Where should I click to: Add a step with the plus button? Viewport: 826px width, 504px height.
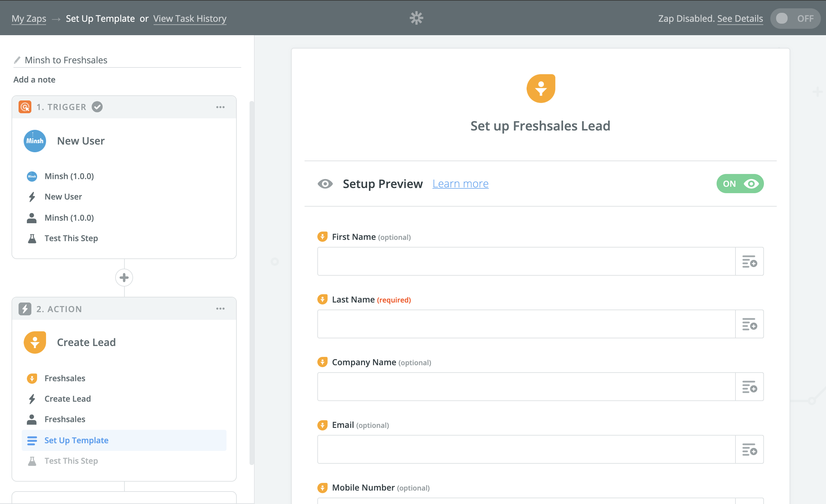(x=124, y=278)
